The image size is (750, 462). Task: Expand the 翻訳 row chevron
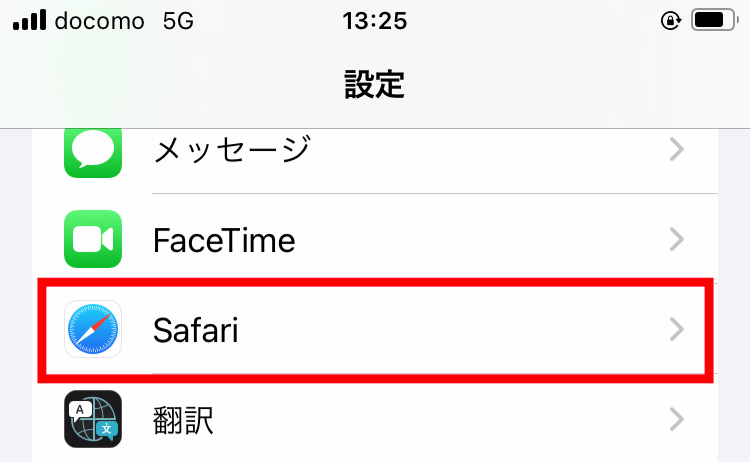[x=677, y=418]
